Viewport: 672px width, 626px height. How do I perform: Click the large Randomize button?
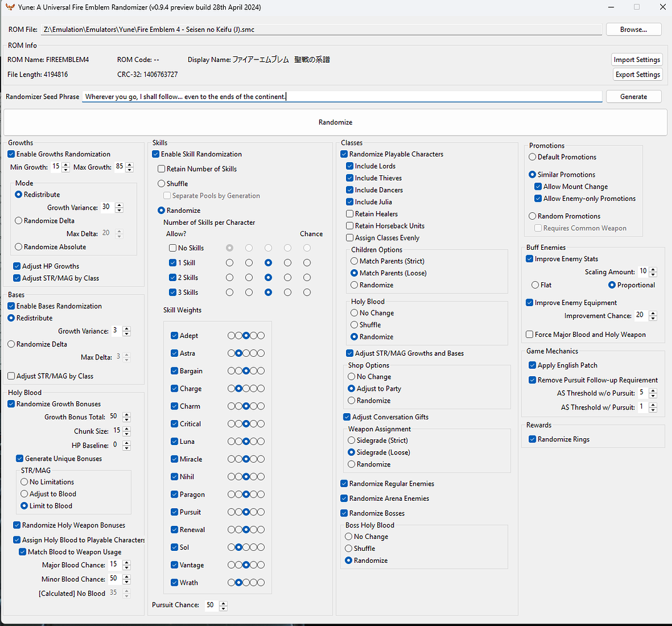pyautogui.click(x=335, y=122)
